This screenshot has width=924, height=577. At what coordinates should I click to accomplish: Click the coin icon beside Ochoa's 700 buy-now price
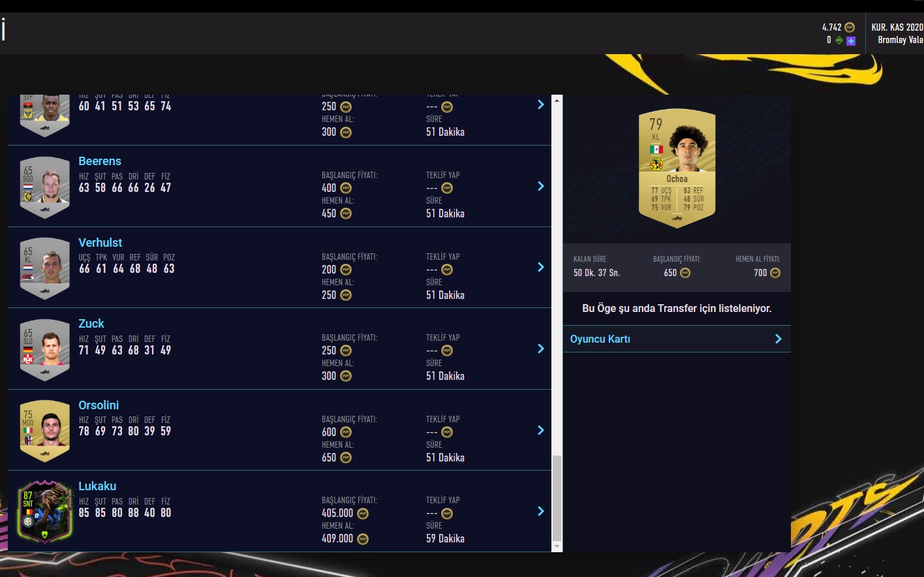coord(775,273)
